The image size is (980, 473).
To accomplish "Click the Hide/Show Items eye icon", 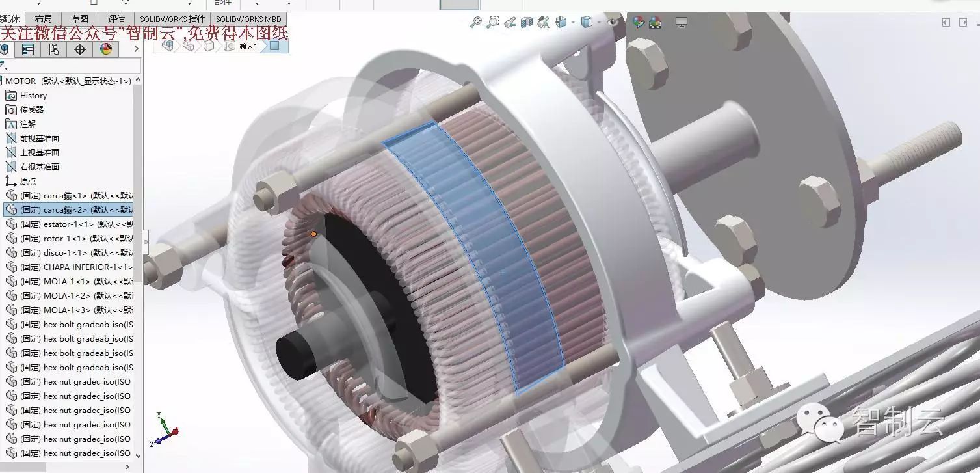I will pyautogui.click(x=613, y=22).
